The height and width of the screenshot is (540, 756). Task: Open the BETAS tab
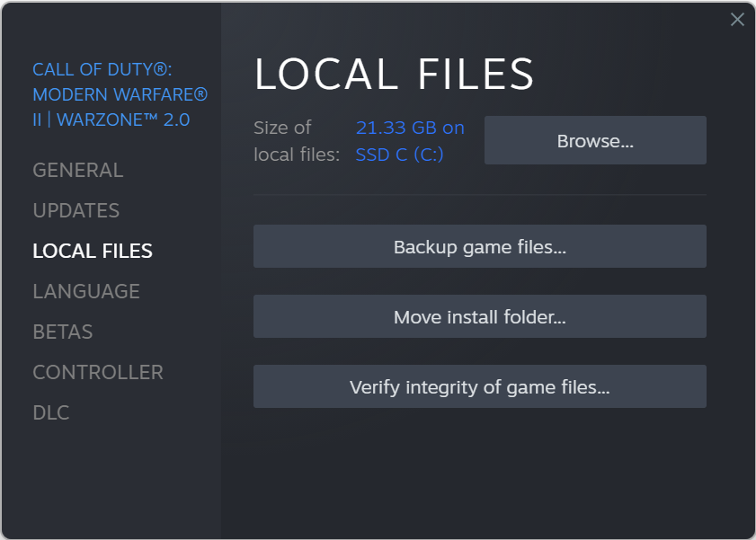click(63, 332)
